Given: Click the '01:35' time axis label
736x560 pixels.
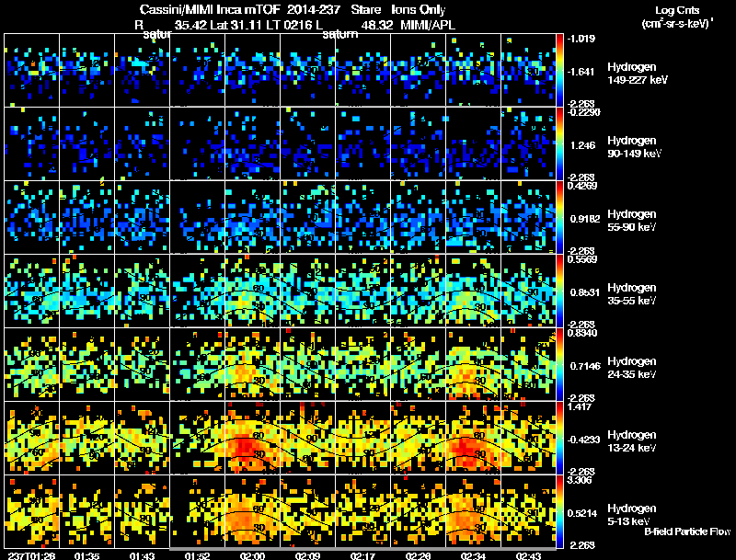Looking at the screenshot, I should tap(86, 555).
